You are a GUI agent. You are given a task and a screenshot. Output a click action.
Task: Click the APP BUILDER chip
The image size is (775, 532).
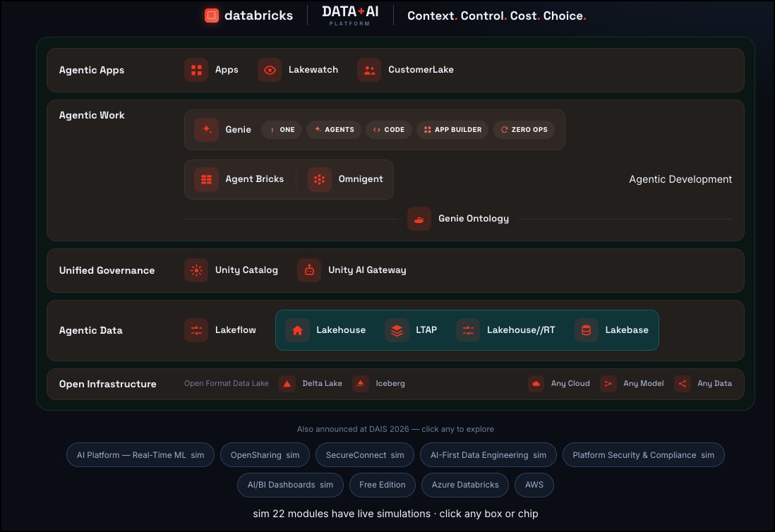452,130
